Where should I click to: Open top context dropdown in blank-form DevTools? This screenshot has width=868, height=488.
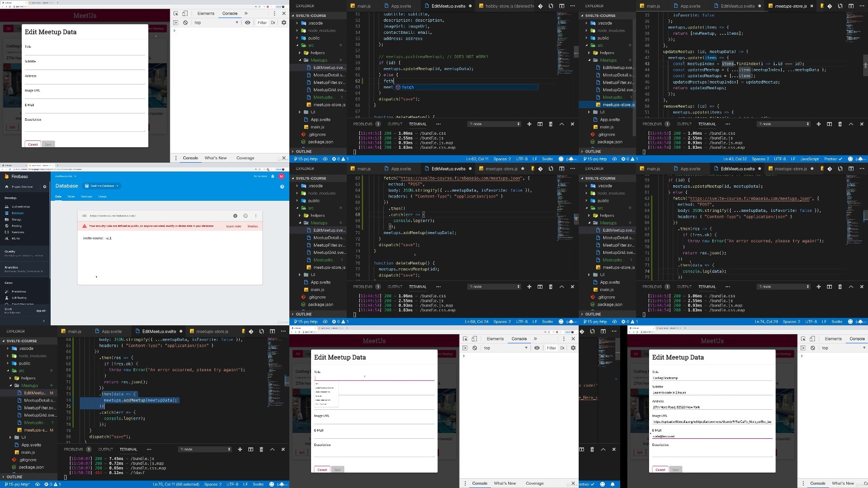(217, 23)
